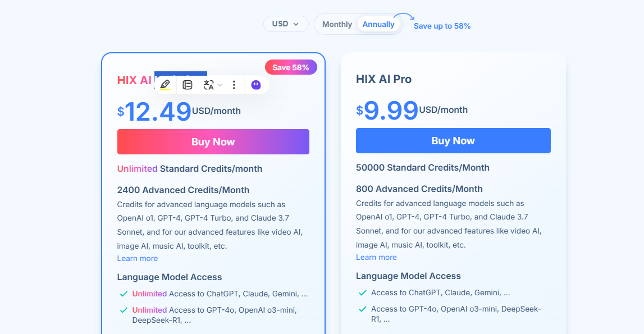Switch billing to Monthly

point(337,24)
